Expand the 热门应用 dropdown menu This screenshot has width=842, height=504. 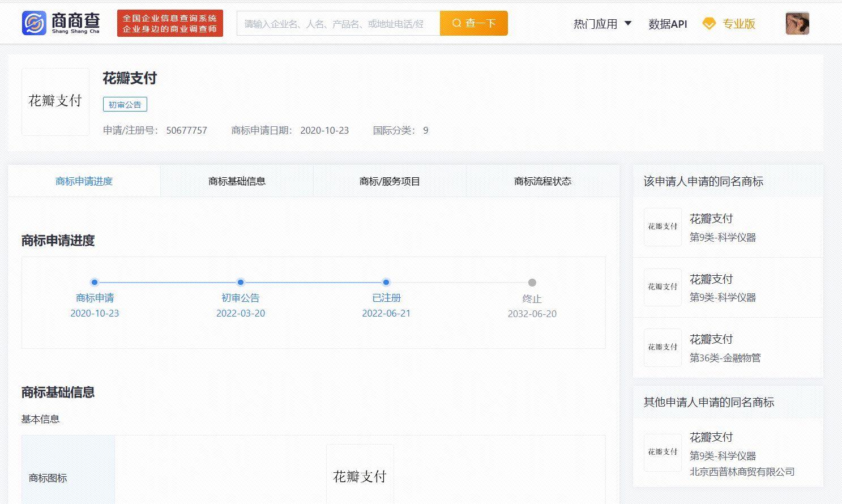click(x=602, y=24)
